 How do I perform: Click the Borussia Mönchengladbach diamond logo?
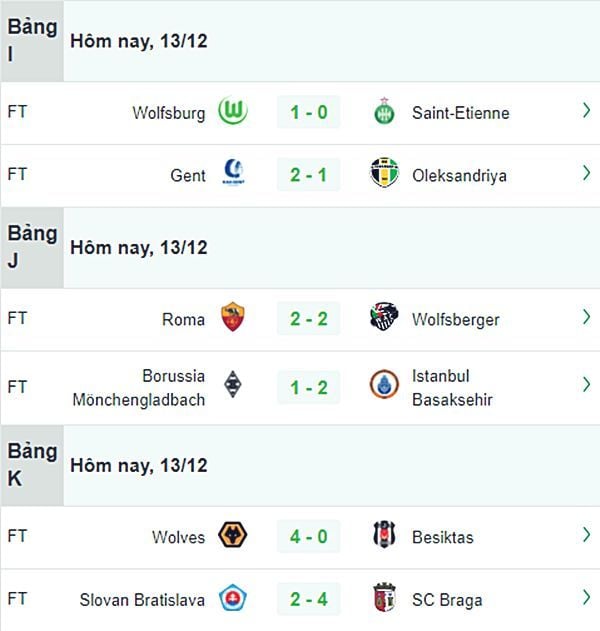tap(233, 384)
